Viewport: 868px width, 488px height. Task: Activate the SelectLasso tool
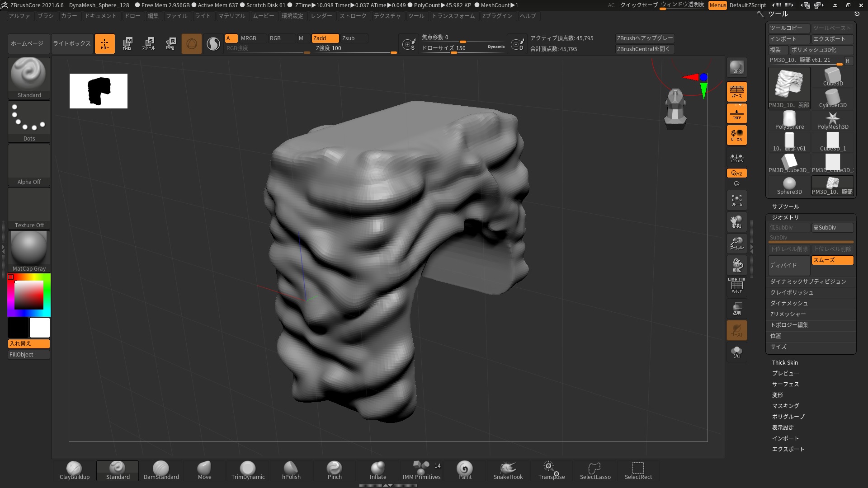595,470
